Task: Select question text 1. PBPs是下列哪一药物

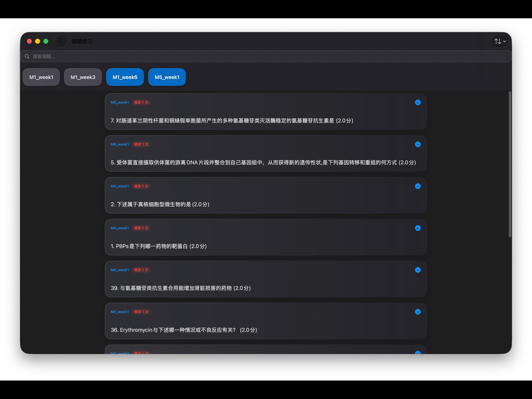Action: [159, 246]
